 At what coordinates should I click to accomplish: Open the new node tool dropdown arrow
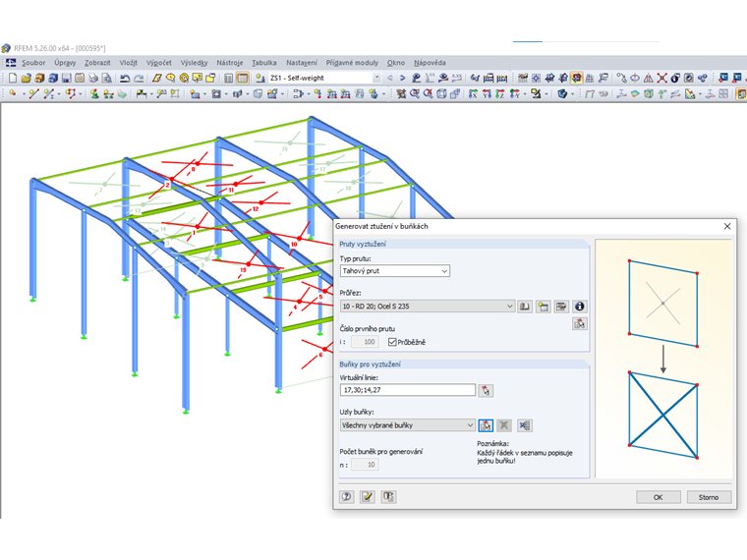(x=24, y=93)
